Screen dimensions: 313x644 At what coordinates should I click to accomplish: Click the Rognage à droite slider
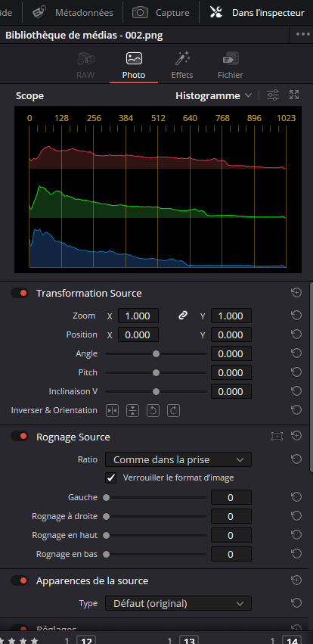(156, 516)
